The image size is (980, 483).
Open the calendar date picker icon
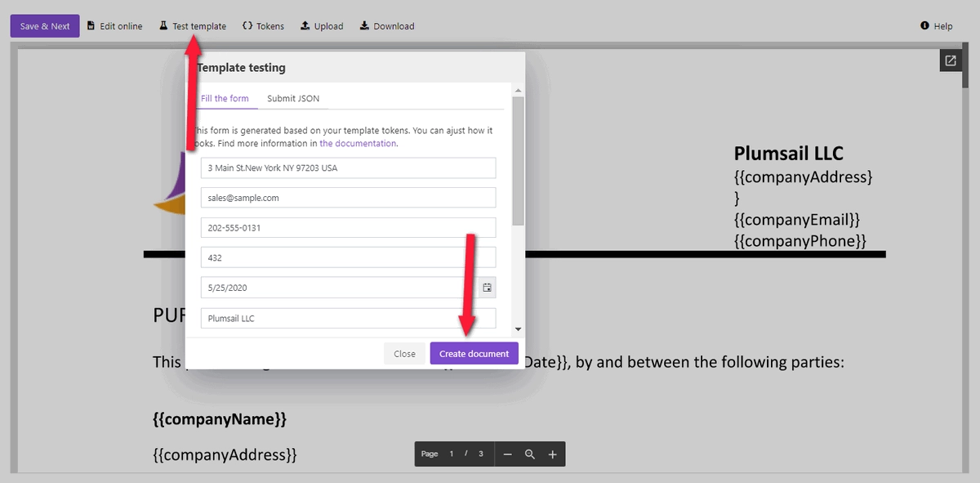point(487,288)
